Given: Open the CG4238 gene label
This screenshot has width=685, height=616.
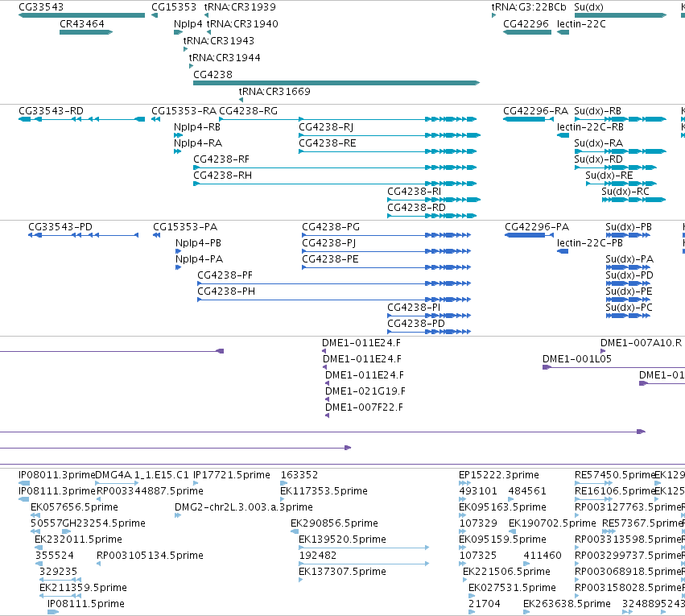Looking at the screenshot, I should [213, 75].
